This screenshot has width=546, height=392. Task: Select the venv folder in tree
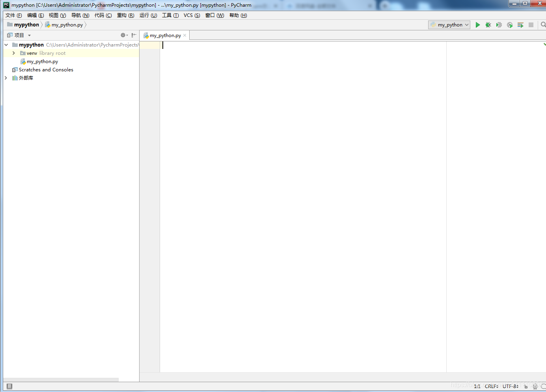(x=32, y=53)
